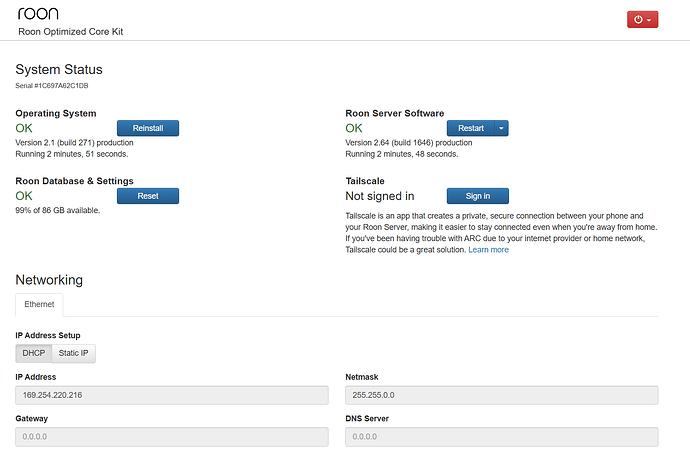
Task: Click 'Running 2 minutes, 48 seconds.' text
Action: [x=402, y=154]
